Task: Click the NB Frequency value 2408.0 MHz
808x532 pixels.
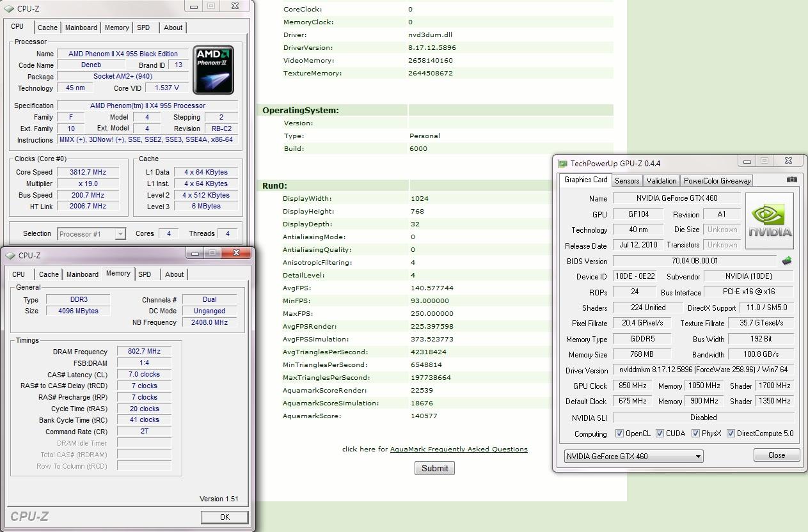Action: point(209,322)
